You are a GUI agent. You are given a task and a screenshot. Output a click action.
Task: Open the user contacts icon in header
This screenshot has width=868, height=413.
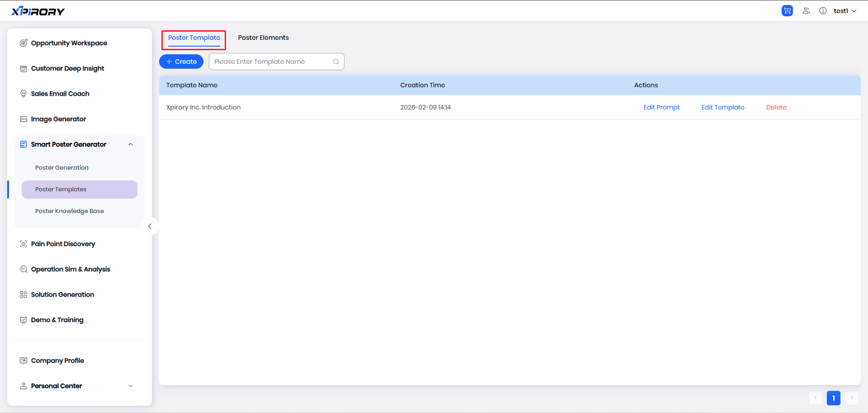(x=806, y=11)
